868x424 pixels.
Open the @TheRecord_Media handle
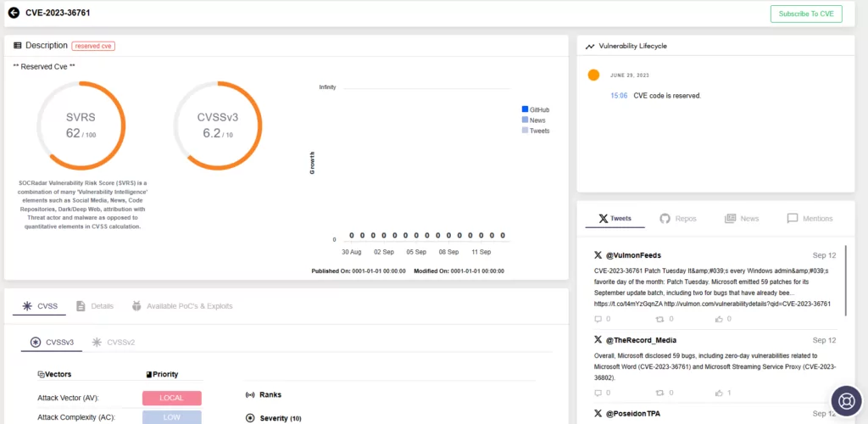641,340
